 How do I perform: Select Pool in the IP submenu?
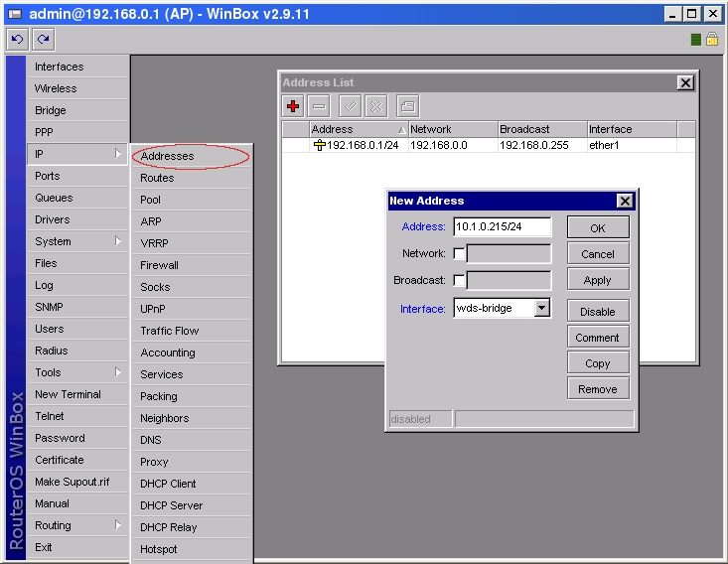pyautogui.click(x=192, y=200)
